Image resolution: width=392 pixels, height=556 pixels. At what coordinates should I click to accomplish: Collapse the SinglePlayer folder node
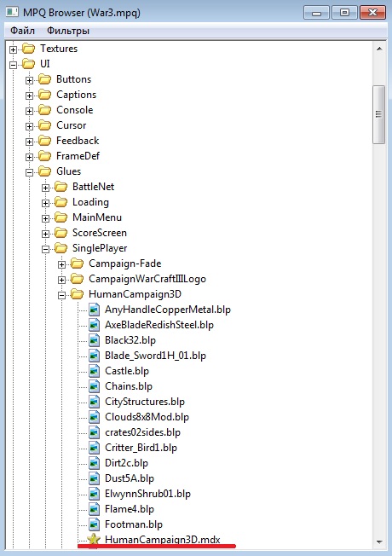tap(45, 249)
